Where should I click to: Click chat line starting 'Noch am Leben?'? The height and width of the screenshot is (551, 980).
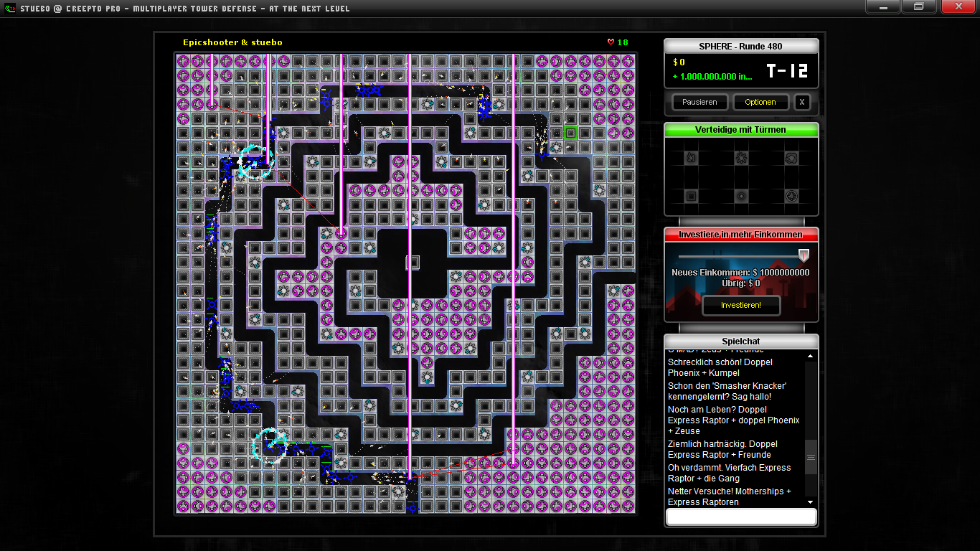pyautogui.click(x=734, y=420)
